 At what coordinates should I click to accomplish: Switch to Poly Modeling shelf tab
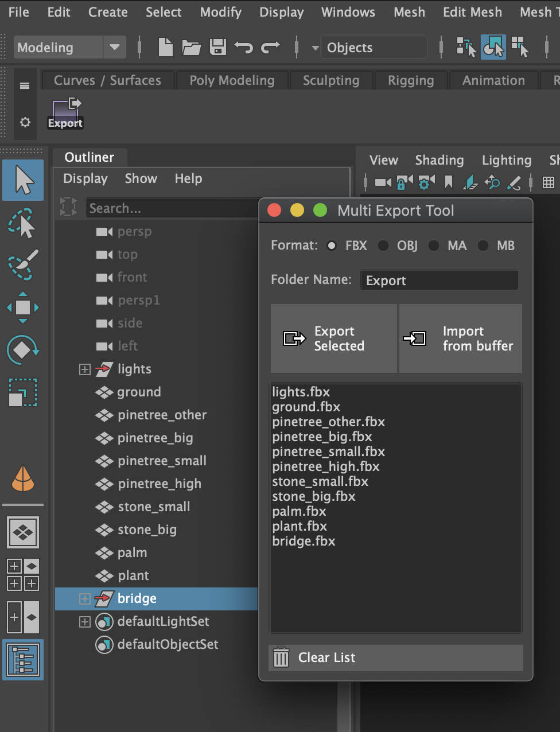232,80
